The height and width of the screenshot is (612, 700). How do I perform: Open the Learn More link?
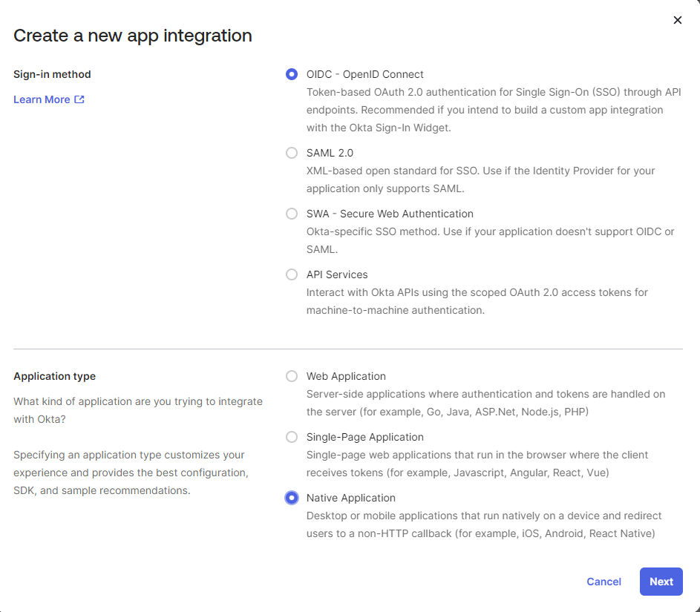(42, 99)
